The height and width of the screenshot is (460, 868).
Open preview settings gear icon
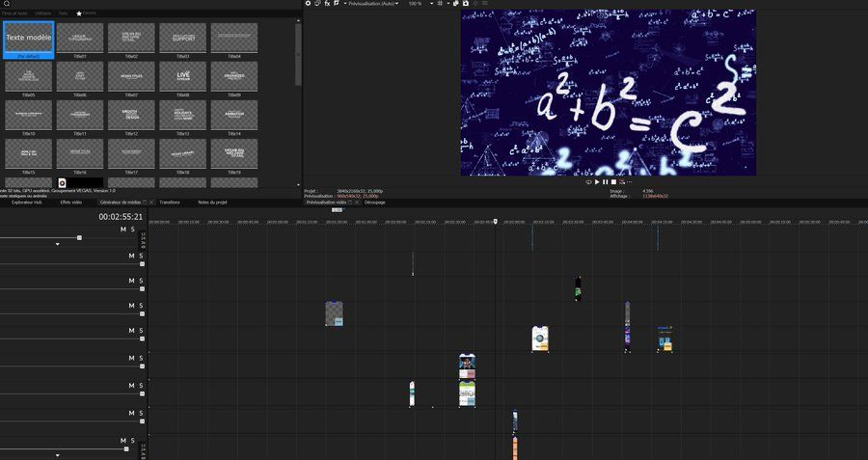pyautogui.click(x=308, y=4)
